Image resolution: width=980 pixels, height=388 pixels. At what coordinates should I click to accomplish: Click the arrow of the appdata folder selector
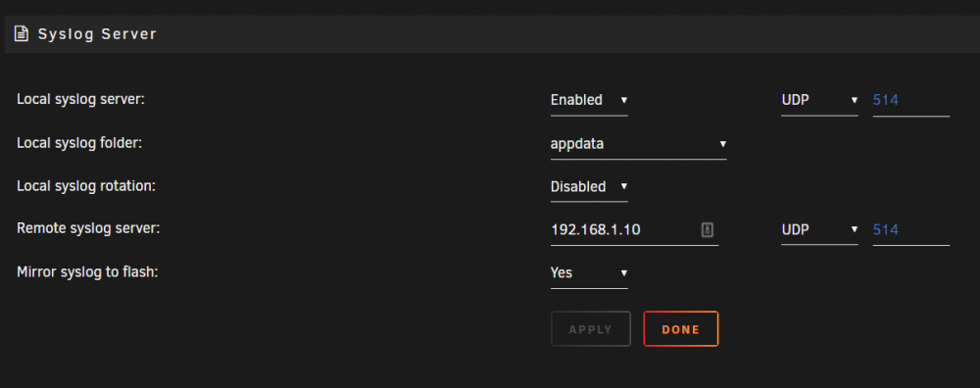tap(722, 144)
